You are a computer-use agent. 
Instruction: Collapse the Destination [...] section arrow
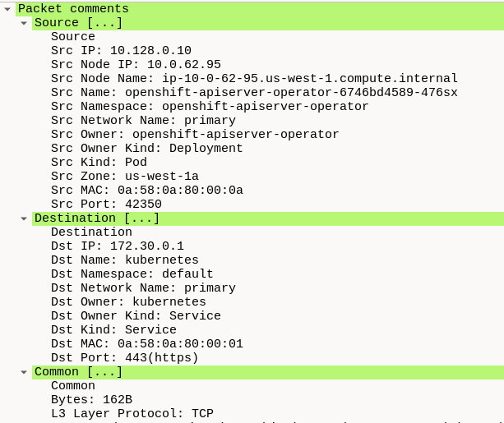pos(24,218)
